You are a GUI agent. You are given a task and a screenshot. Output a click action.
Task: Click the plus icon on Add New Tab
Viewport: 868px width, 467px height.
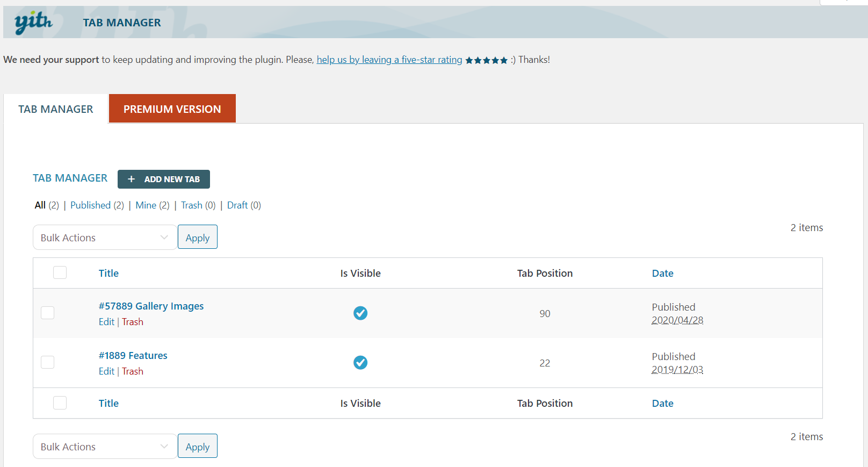pyautogui.click(x=131, y=179)
